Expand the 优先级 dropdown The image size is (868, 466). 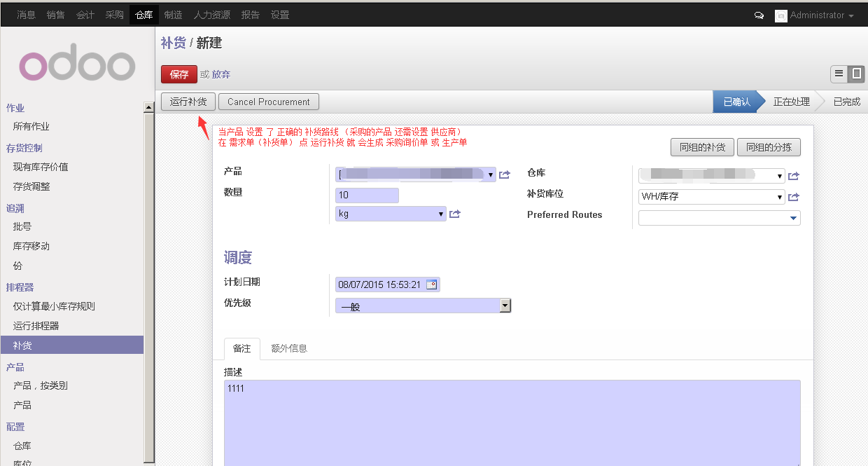point(505,306)
